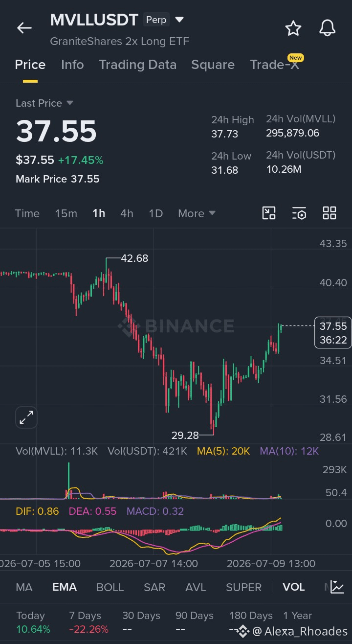Toggle the SAR indicator
Viewport: 352px width, 644px height.
point(154,587)
